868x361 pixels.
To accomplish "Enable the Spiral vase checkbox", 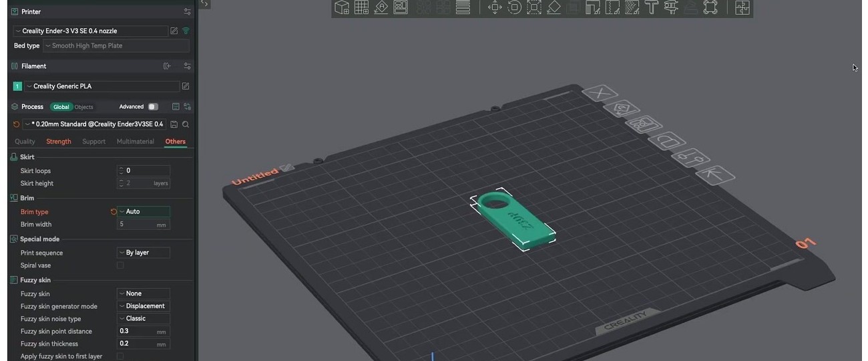I will pyautogui.click(x=120, y=265).
